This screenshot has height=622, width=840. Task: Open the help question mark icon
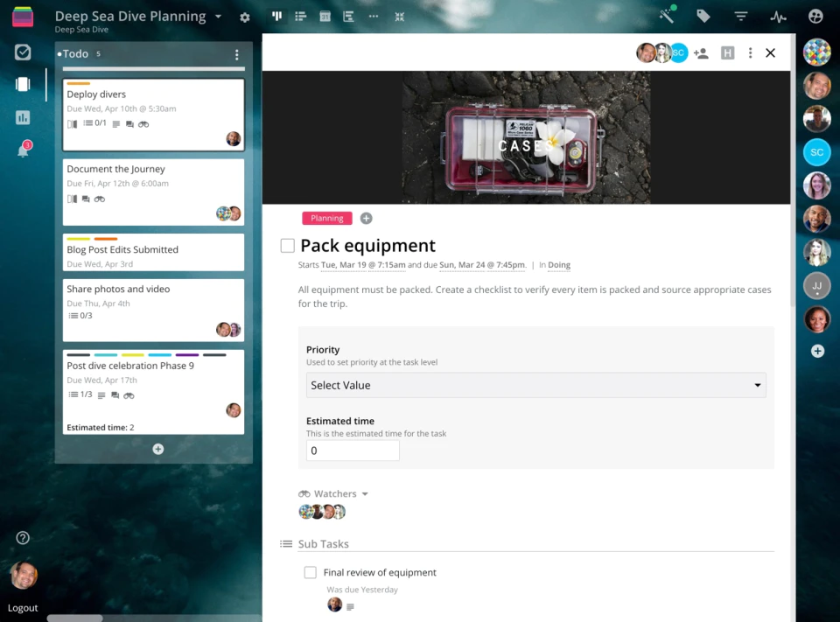click(23, 538)
